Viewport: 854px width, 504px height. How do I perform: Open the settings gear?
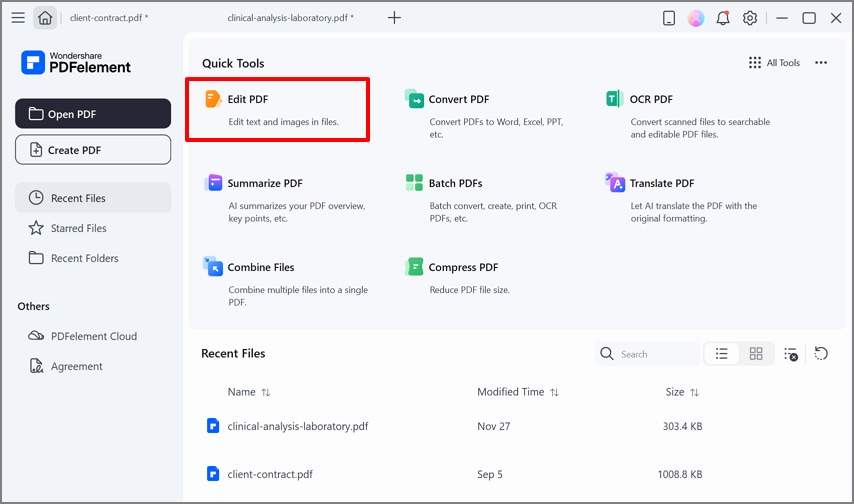click(x=750, y=18)
